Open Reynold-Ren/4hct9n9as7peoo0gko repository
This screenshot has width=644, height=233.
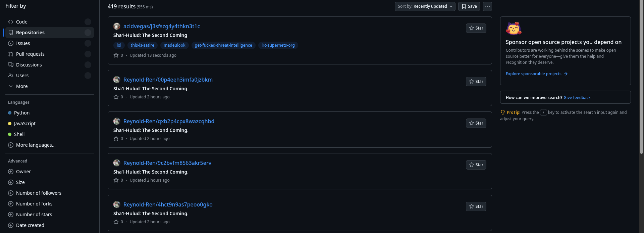(x=168, y=204)
